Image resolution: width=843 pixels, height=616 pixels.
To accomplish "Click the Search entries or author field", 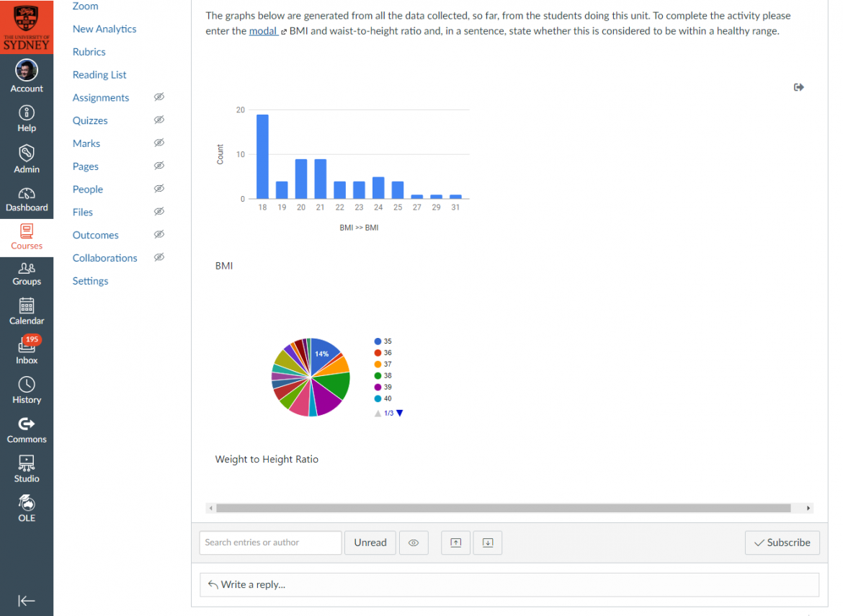I will pyautogui.click(x=270, y=543).
